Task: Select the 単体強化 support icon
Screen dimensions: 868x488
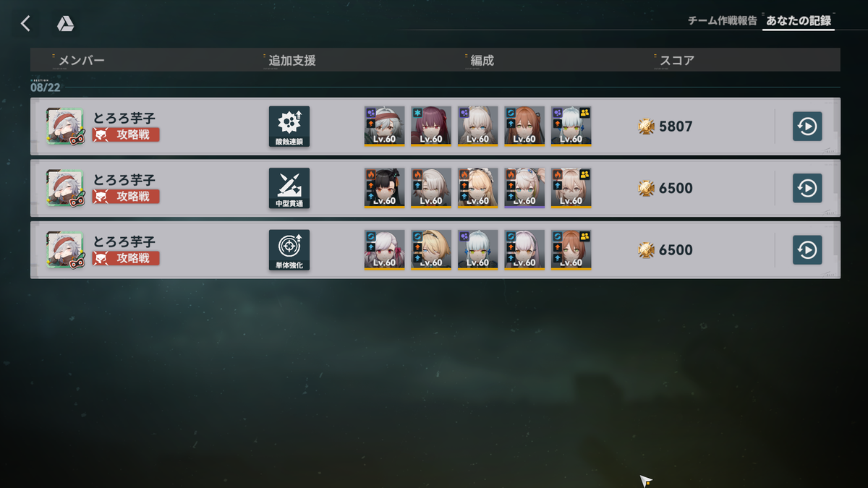Action: pos(289,250)
